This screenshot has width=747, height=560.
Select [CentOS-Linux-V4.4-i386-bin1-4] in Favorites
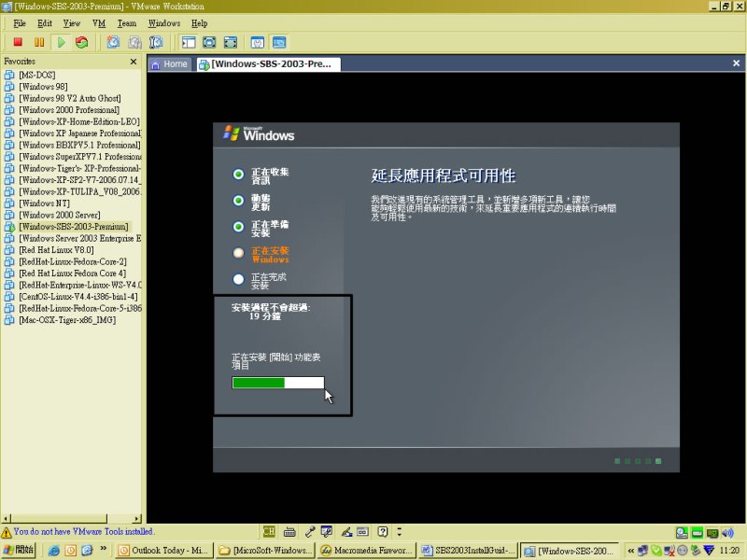coord(78,297)
